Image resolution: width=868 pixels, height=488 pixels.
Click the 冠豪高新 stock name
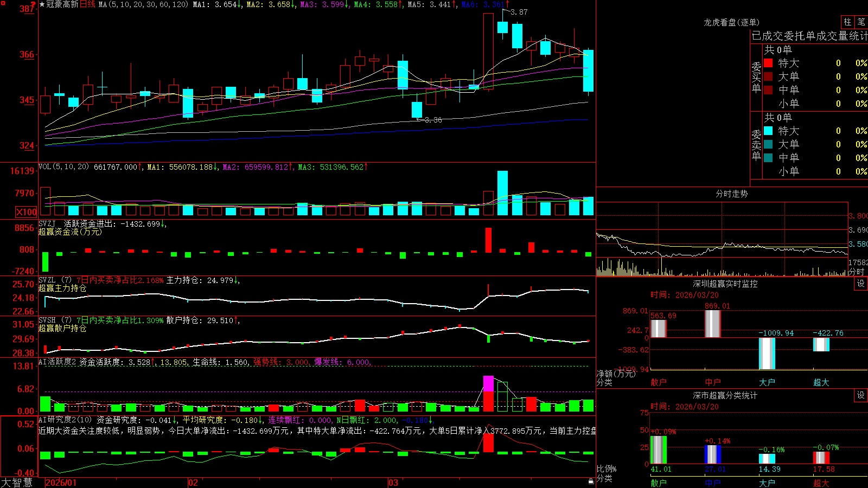click(x=62, y=4)
